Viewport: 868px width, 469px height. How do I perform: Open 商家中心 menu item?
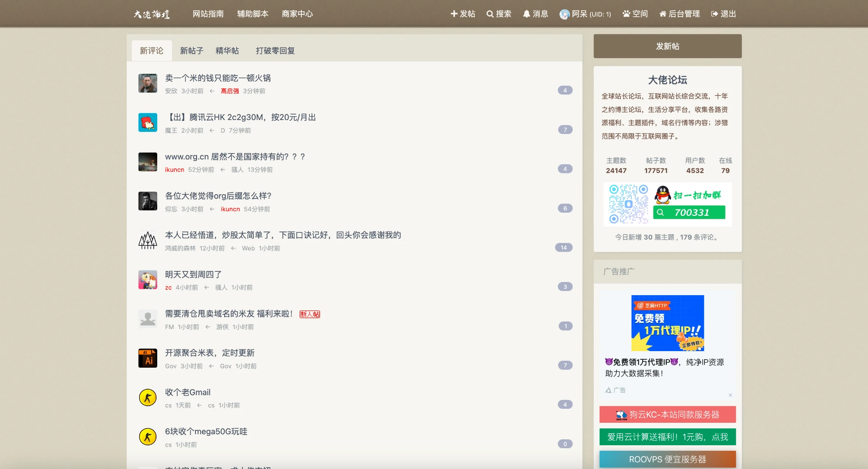point(297,14)
